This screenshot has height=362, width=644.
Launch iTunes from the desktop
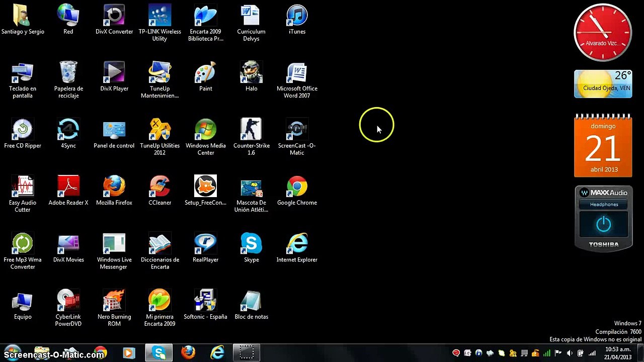point(297,20)
